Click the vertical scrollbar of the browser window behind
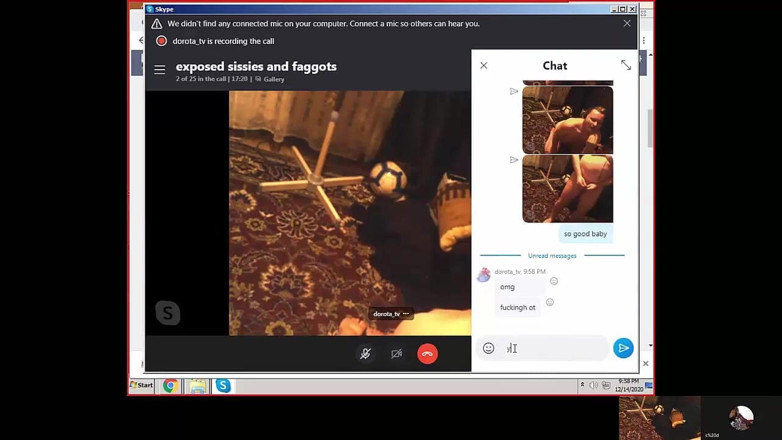This screenshot has height=440, width=782. click(650, 129)
